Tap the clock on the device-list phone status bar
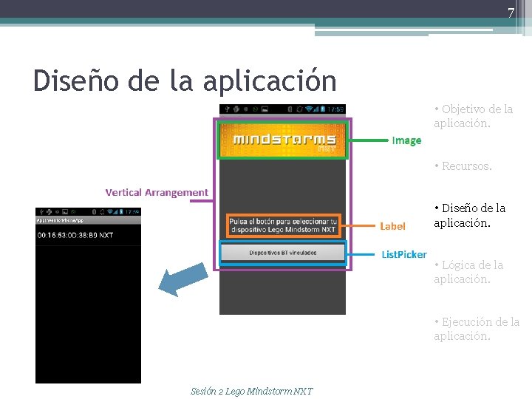The image size is (532, 399). [132, 212]
